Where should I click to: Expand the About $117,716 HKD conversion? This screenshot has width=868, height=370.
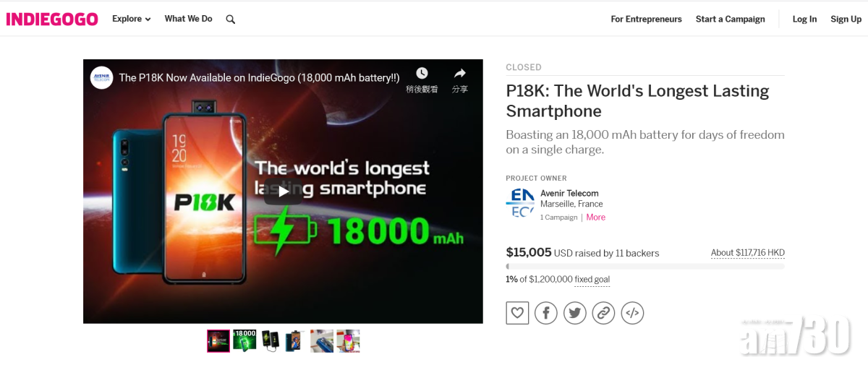(x=747, y=253)
